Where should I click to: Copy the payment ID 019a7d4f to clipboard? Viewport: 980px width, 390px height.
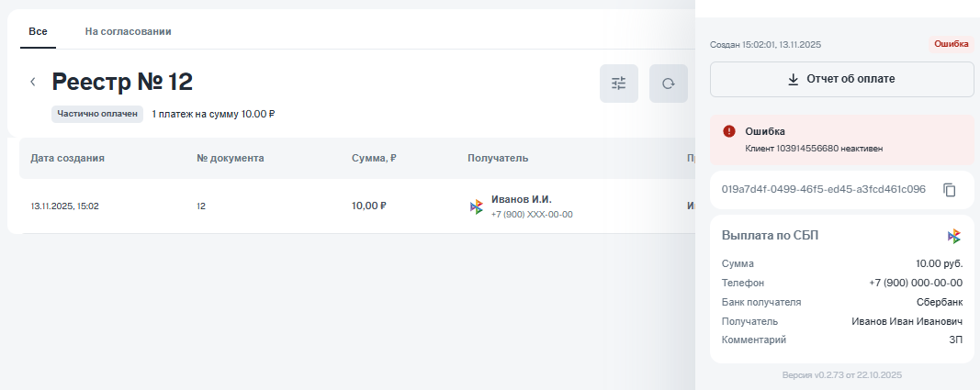click(950, 190)
